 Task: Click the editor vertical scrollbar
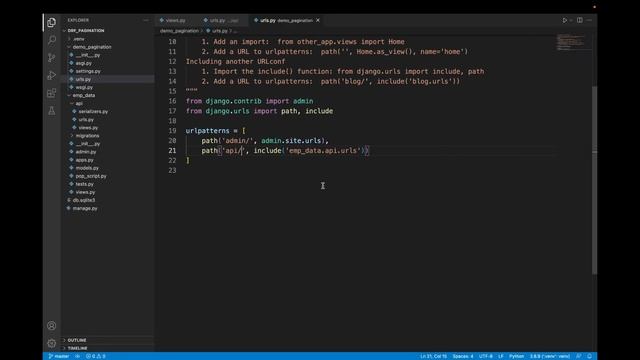coord(594,180)
